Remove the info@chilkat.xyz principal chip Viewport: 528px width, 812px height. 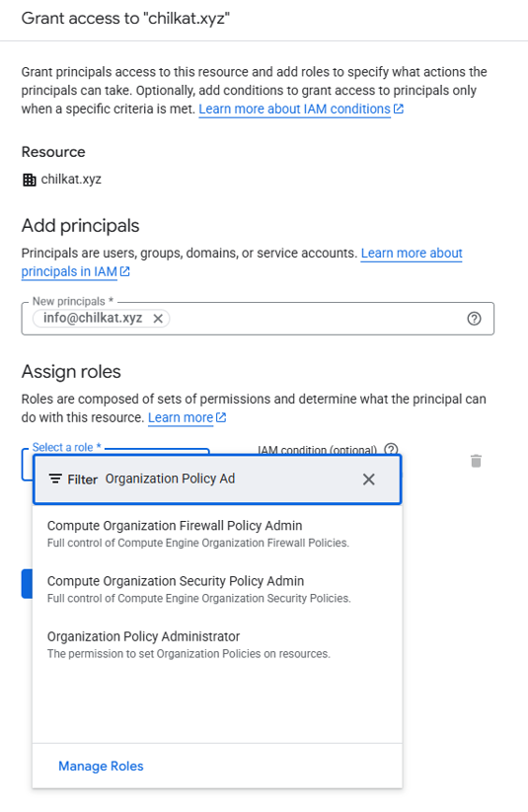point(158,319)
